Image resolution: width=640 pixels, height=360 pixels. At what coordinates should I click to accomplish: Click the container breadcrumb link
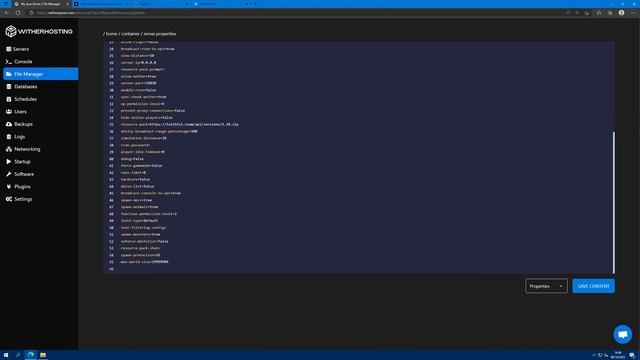tap(130, 34)
